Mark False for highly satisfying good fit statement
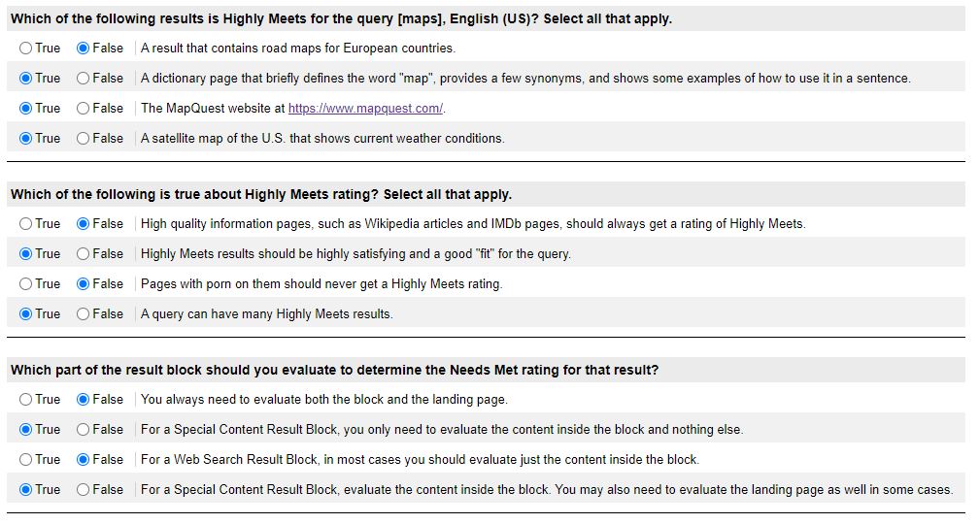Screen dimensions: 980x524 (84, 253)
